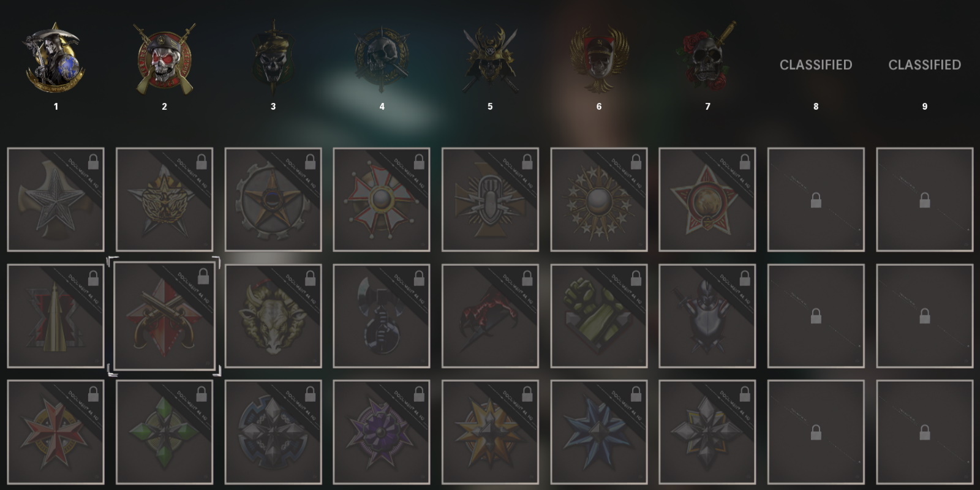The image size is (980, 490).
Task: Open the silver star with axe emblem tile
Action: tap(56, 200)
